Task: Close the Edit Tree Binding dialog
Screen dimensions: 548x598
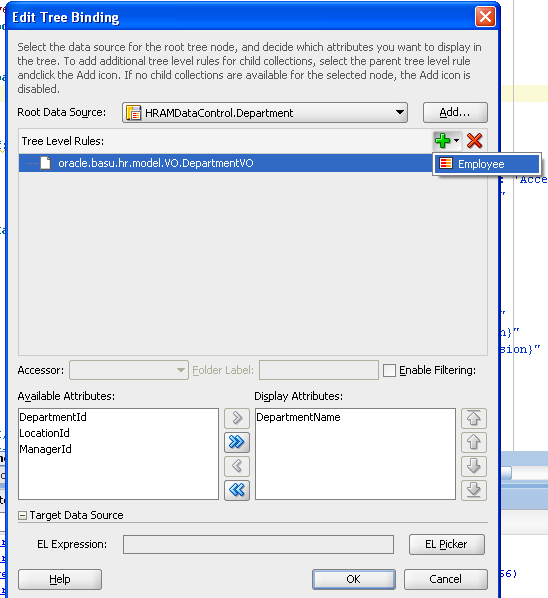Action: tap(485, 17)
